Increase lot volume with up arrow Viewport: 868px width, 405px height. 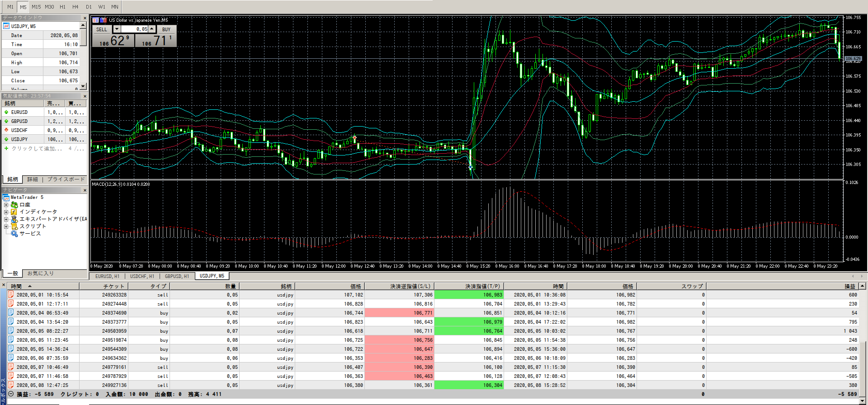152,29
